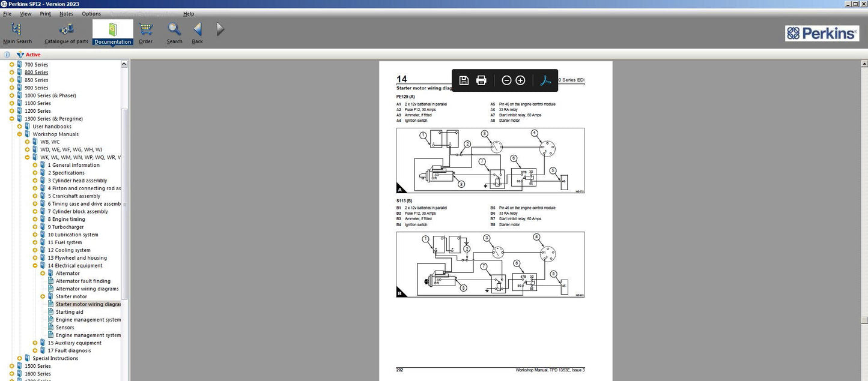Open the Order shopping cart

145,31
